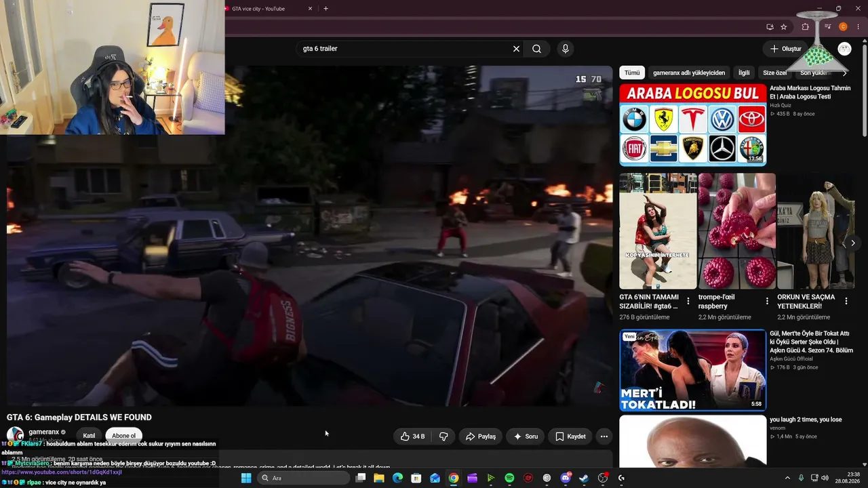Open you laugh 2 times video thumbnail
The width and height of the screenshot is (868, 488).
click(x=692, y=441)
